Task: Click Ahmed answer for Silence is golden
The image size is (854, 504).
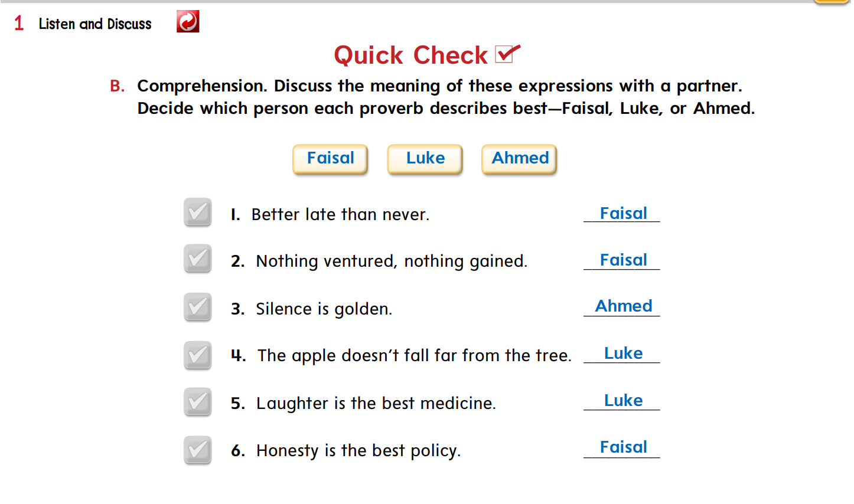Action: click(x=622, y=306)
